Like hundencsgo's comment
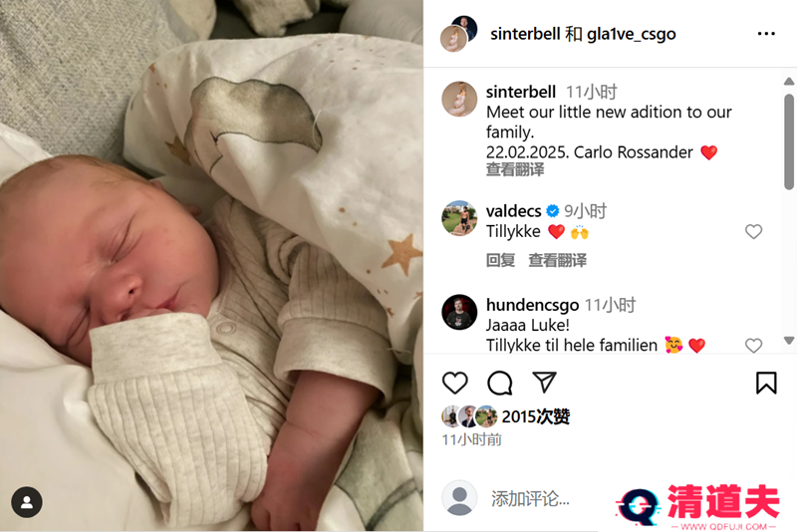Screen dimensions: 797x532 (753, 345)
